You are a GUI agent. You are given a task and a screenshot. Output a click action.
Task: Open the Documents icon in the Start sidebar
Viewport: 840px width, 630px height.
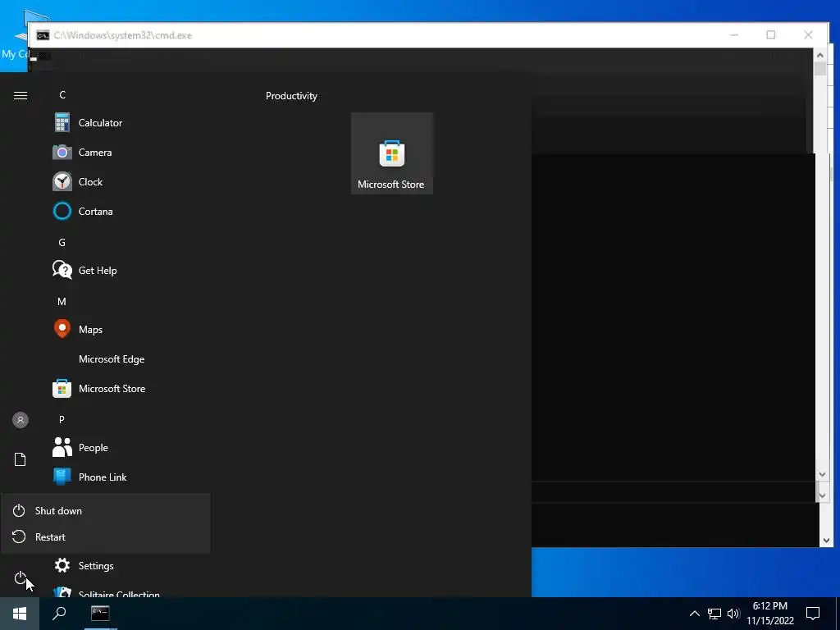[21, 459]
